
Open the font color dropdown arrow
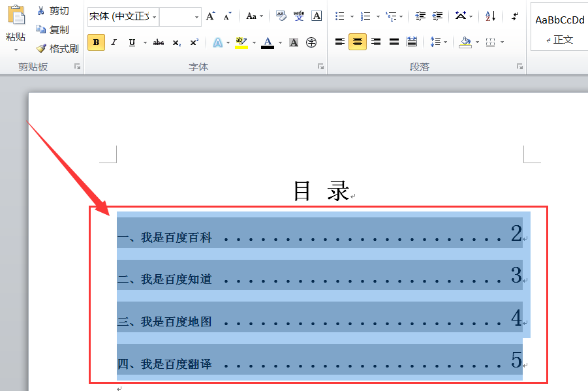280,43
